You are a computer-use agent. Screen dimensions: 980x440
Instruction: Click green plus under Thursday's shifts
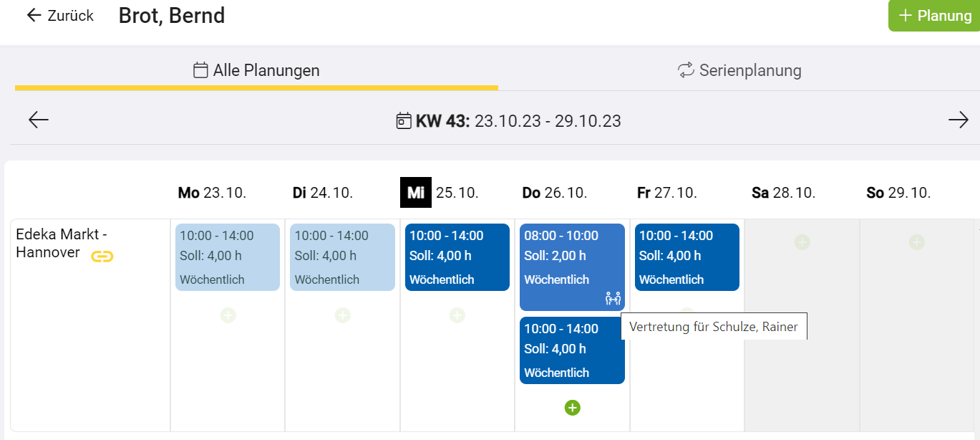pos(572,408)
